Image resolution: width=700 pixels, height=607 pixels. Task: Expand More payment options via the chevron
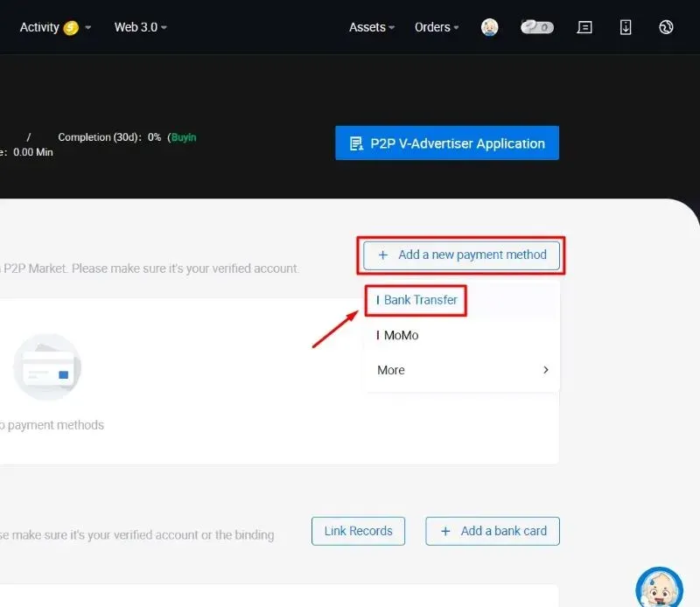point(546,370)
